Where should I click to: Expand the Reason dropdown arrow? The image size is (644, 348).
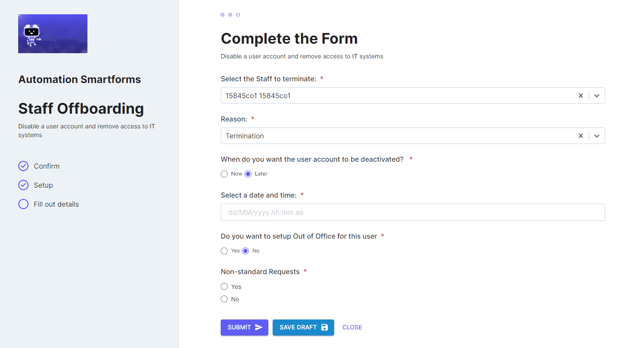click(x=597, y=136)
